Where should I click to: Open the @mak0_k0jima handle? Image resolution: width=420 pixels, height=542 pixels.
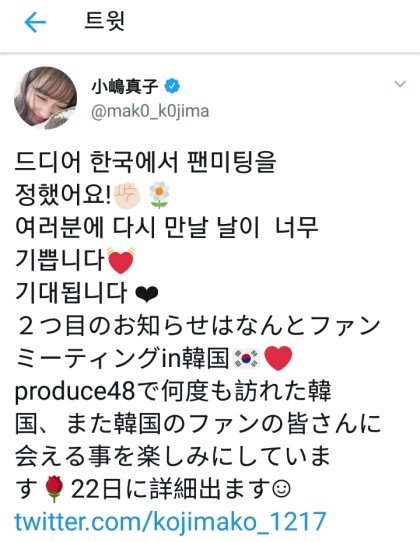click(150, 112)
